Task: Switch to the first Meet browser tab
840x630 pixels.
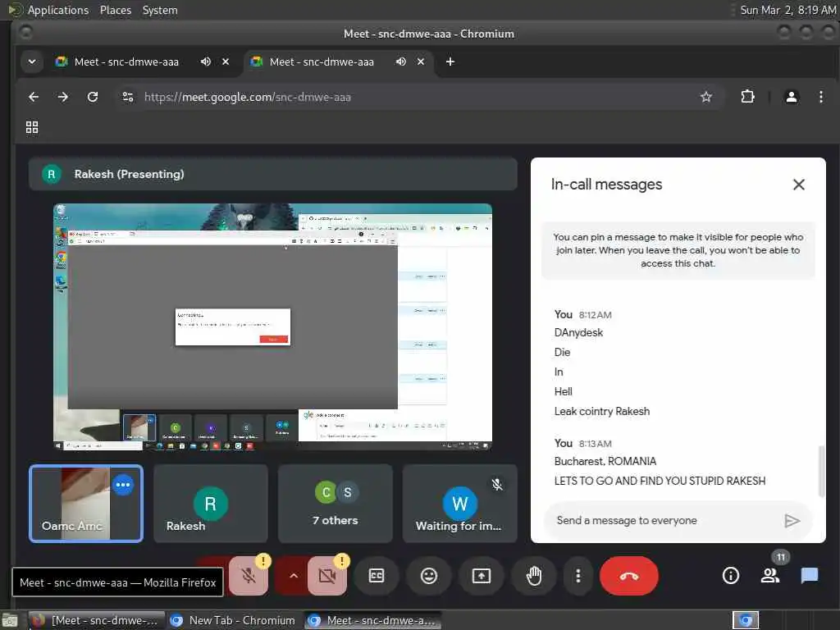Action: tap(126, 62)
